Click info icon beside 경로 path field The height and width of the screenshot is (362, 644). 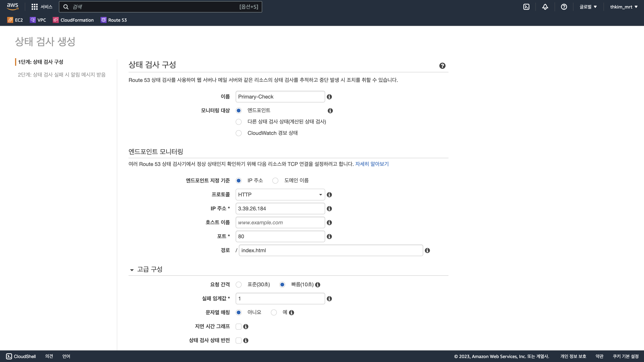coord(427,250)
